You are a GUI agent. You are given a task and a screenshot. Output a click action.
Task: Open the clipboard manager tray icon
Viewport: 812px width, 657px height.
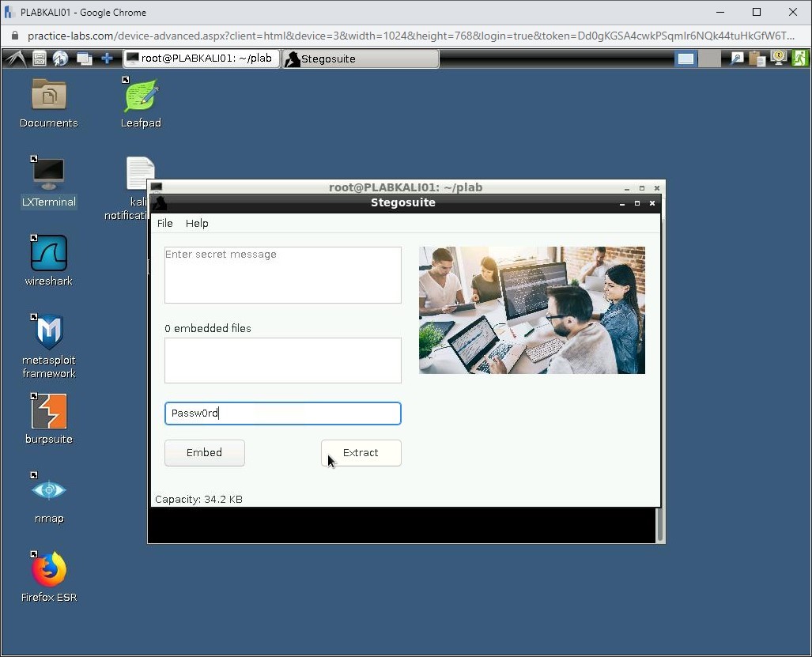pos(757,59)
